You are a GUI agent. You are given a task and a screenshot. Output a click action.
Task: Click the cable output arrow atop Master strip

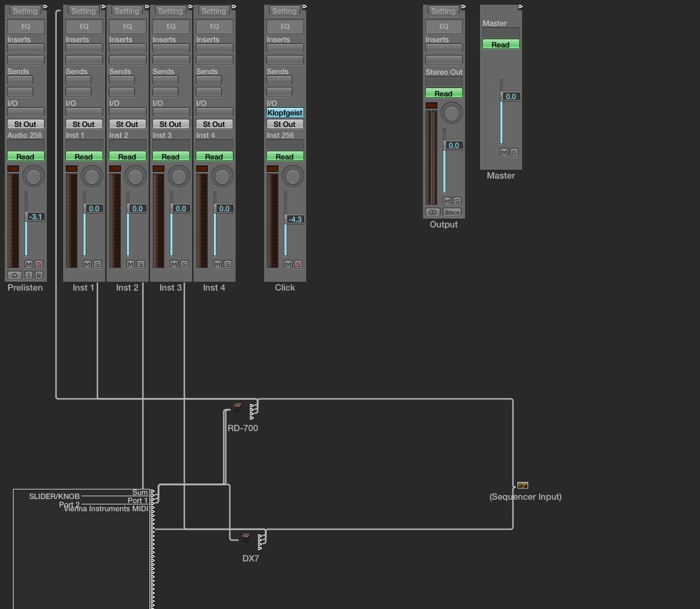(521, 7)
